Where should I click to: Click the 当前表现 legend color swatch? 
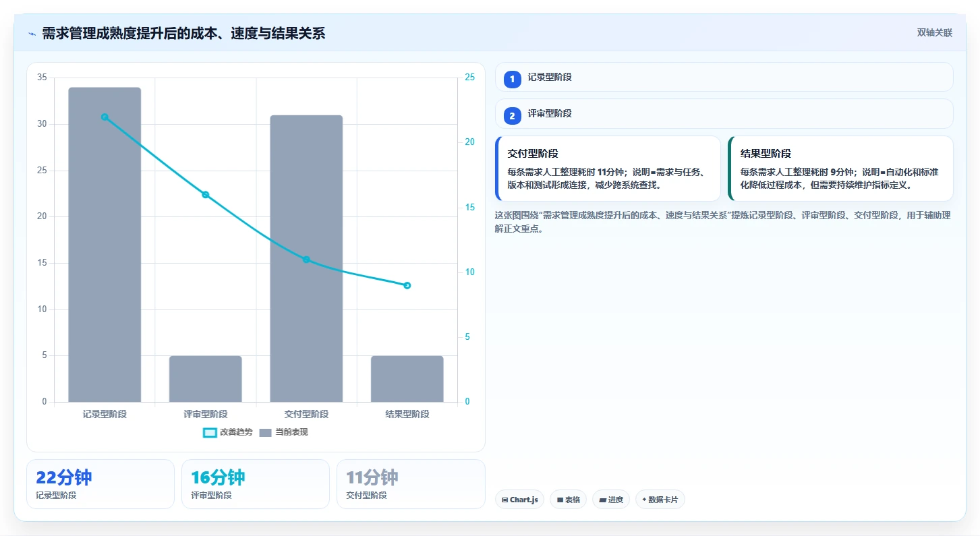click(266, 432)
